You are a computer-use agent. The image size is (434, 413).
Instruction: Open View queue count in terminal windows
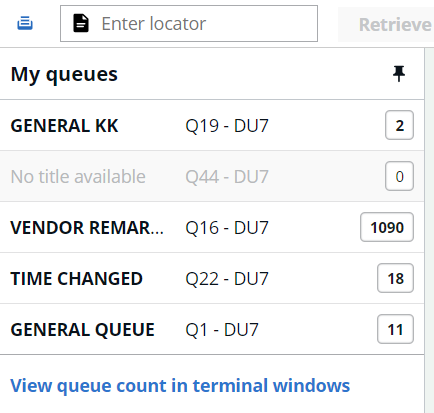click(x=180, y=386)
